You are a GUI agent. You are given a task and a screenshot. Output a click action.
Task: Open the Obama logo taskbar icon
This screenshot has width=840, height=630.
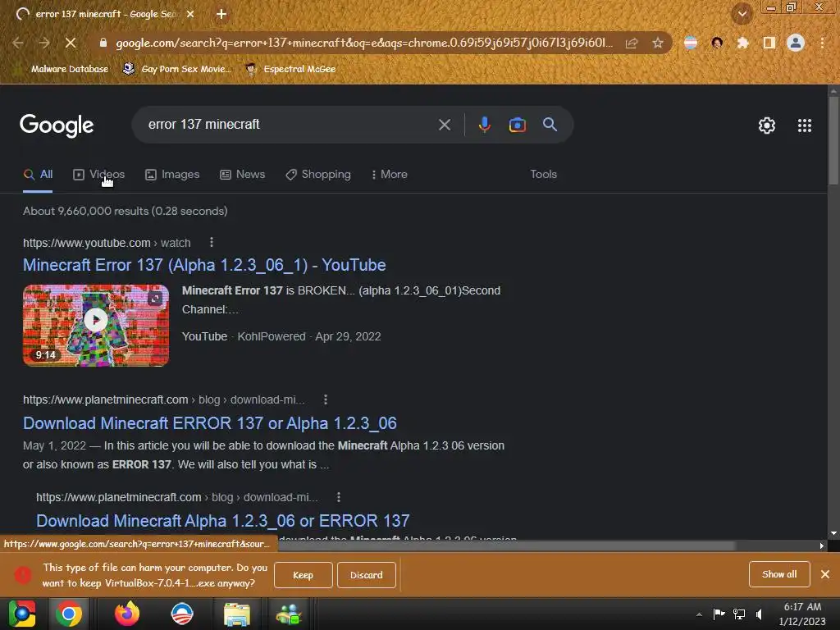pos(181,614)
